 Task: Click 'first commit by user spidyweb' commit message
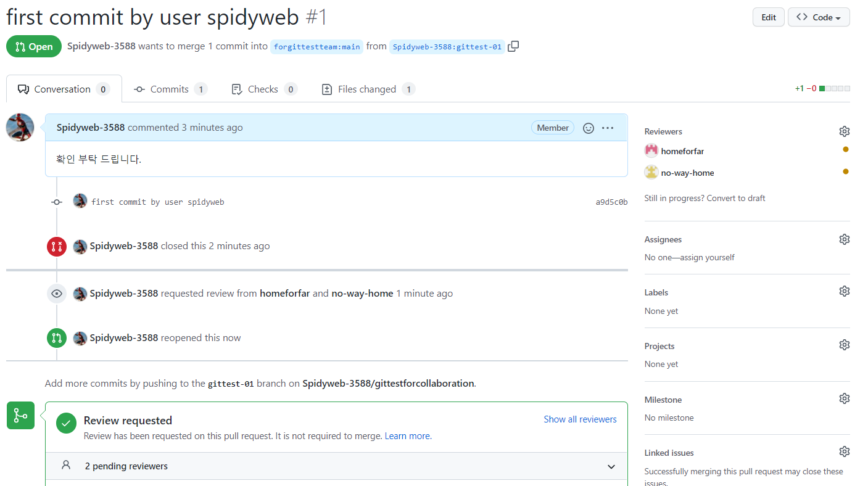(157, 202)
